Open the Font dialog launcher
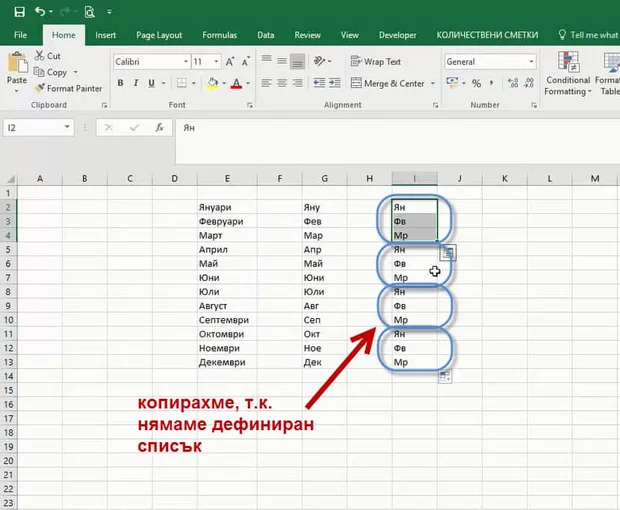The width and height of the screenshot is (620, 510). coord(250,105)
